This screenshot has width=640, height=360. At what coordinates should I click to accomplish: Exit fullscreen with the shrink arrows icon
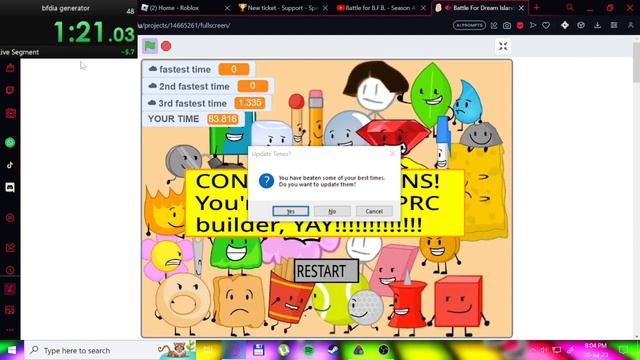(503, 46)
